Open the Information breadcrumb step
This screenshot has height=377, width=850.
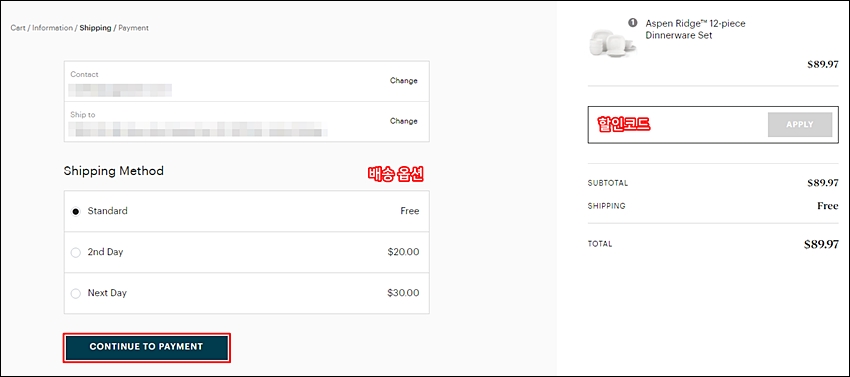[x=52, y=28]
